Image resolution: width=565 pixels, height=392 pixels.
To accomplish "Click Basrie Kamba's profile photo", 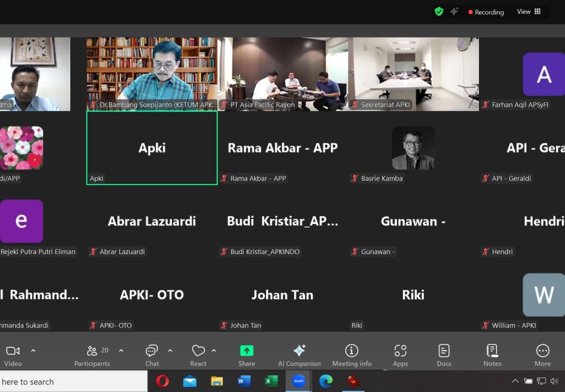I will click(413, 147).
